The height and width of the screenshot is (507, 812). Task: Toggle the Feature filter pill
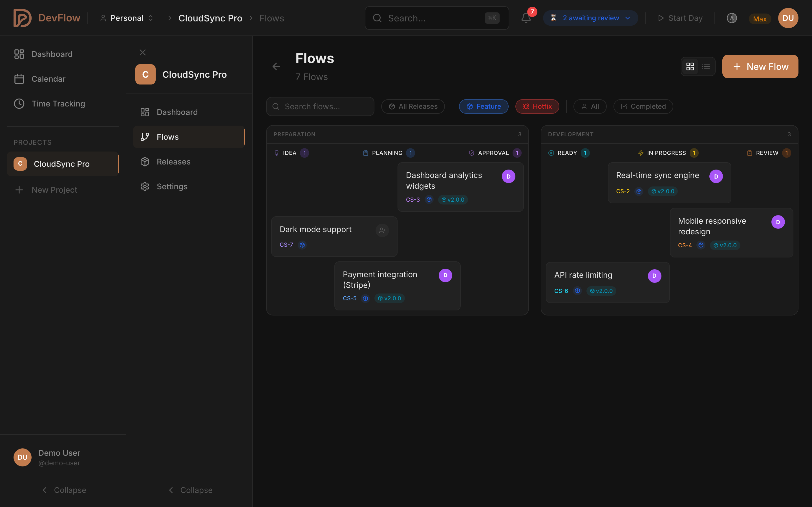(484, 106)
